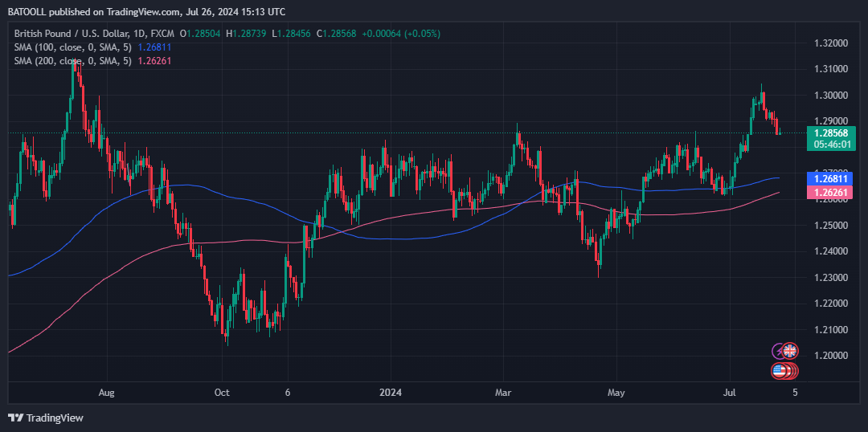Click the 1.20000 price axis label

[x=831, y=357]
